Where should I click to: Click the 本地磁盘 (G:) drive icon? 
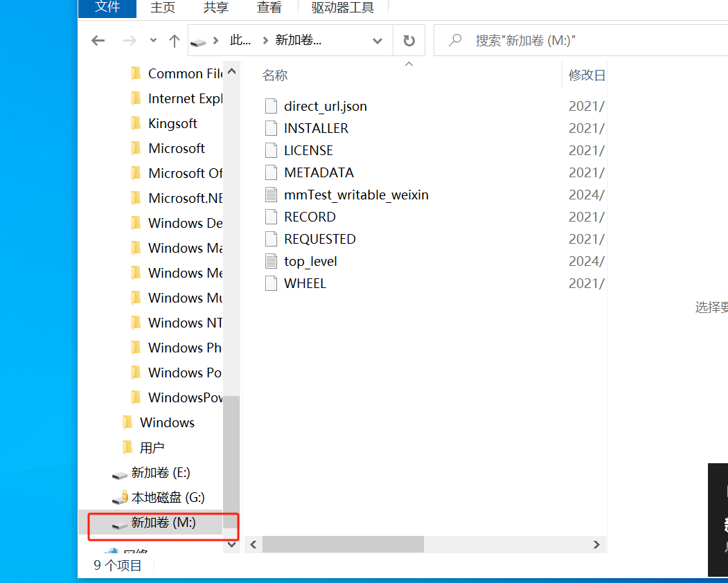click(120, 497)
